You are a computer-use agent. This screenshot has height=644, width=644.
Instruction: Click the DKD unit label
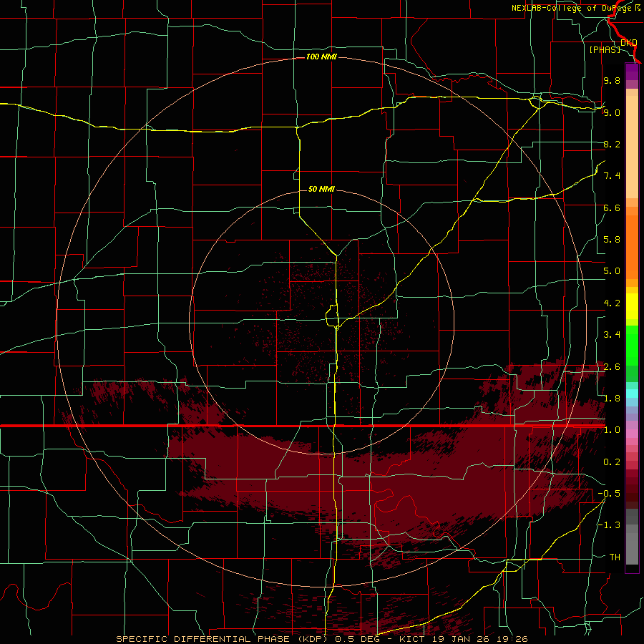pyautogui.click(x=628, y=43)
